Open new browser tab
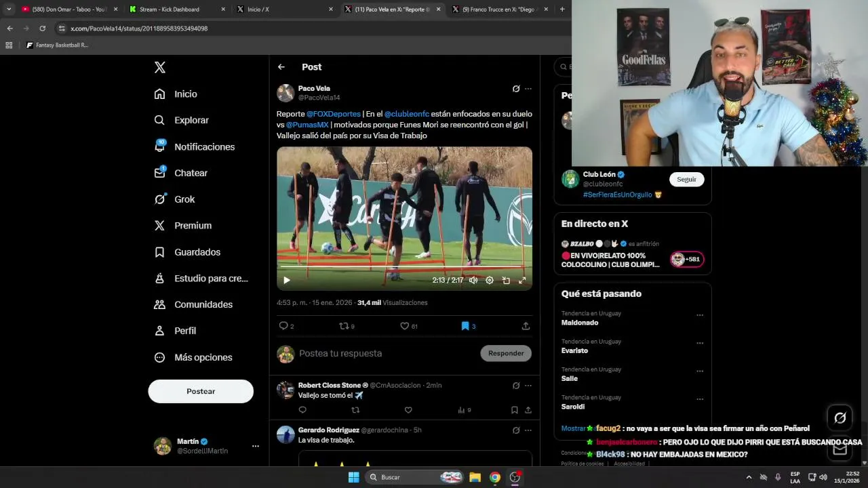868x488 pixels. [x=562, y=9]
